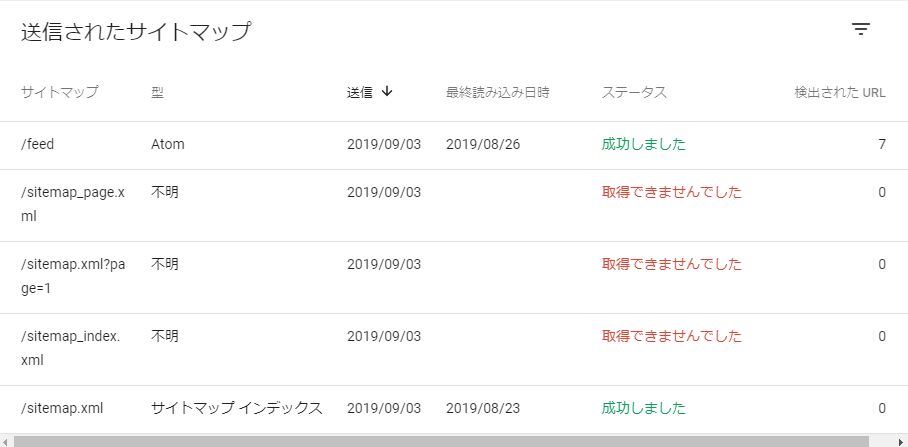Image resolution: width=908 pixels, height=447 pixels.
Task: Open the /sitemap.xml?page=1 row
Action: tap(454, 277)
